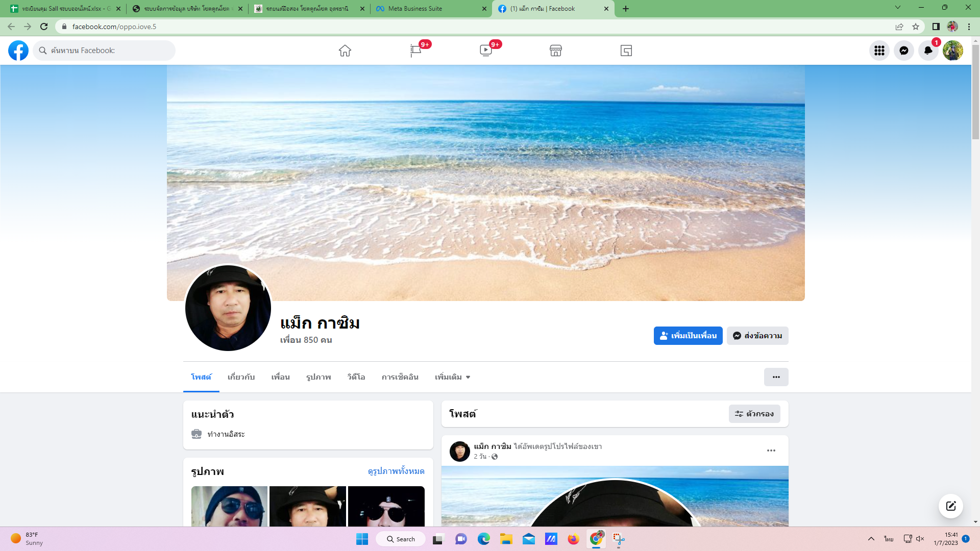Open the notifications bell icon
980x551 pixels.
tap(928, 51)
